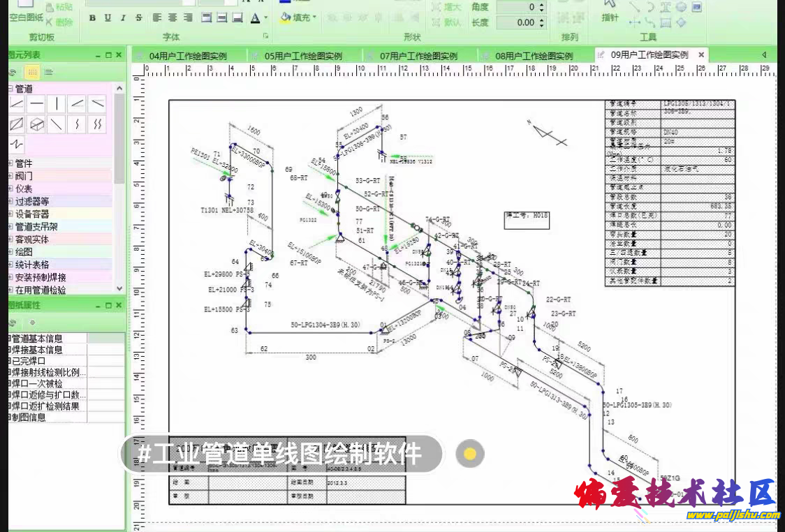Viewport: 785px width, 532px height.
Task: Click the Bold formatting icon
Action: click(x=92, y=18)
